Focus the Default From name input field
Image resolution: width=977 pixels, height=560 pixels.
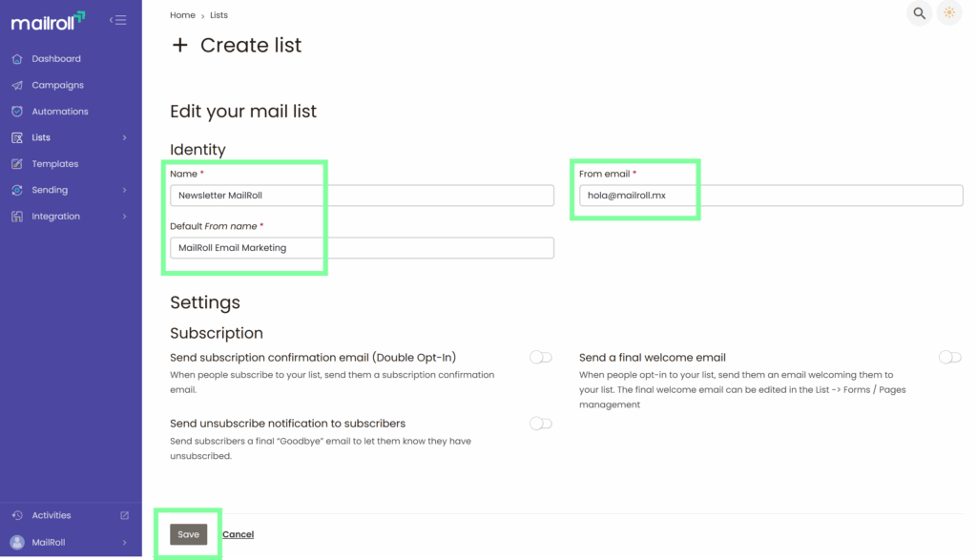click(x=363, y=247)
